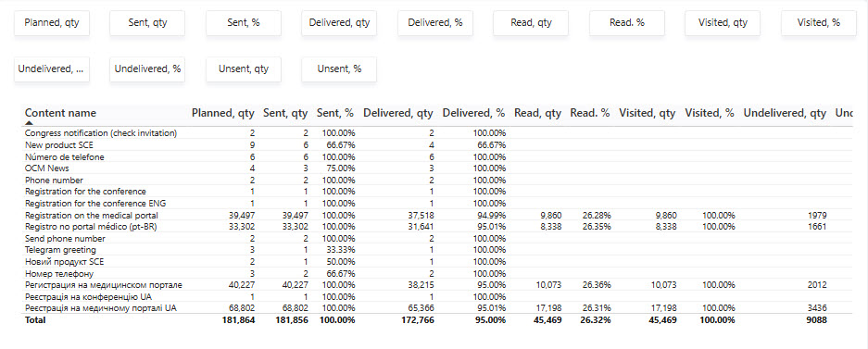The width and height of the screenshot is (868, 349).
Task: Toggle the Planned, qty slicer button
Action: [52, 22]
